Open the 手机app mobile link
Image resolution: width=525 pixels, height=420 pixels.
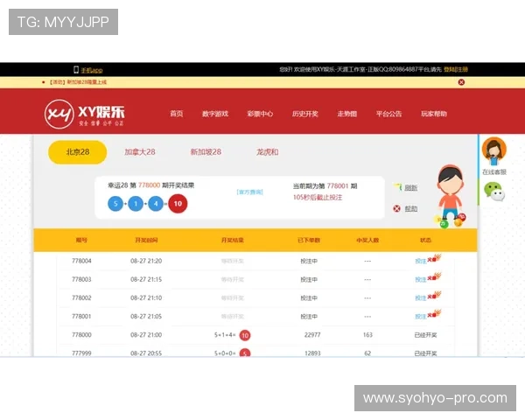(x=88, y=70)
